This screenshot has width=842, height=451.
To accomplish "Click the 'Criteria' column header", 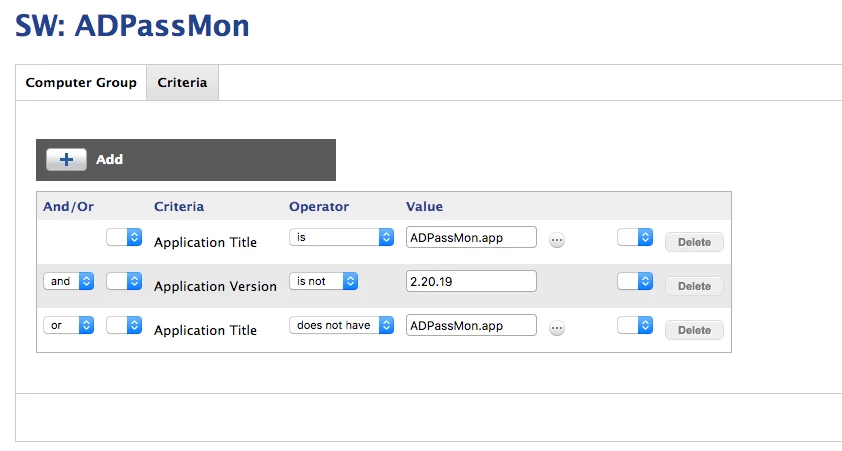I will click(x=179, y=207).
